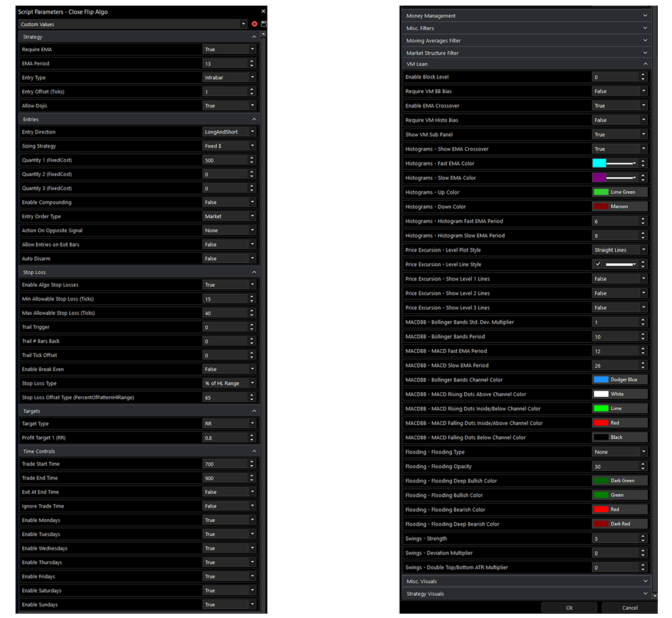Collapse the Strategy section chevron

point(254,37)
